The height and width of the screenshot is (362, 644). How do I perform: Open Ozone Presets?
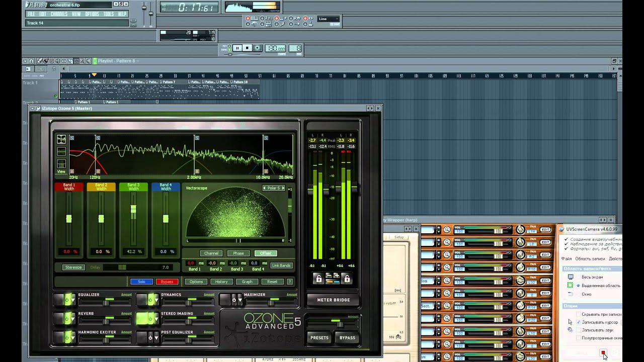319,338
